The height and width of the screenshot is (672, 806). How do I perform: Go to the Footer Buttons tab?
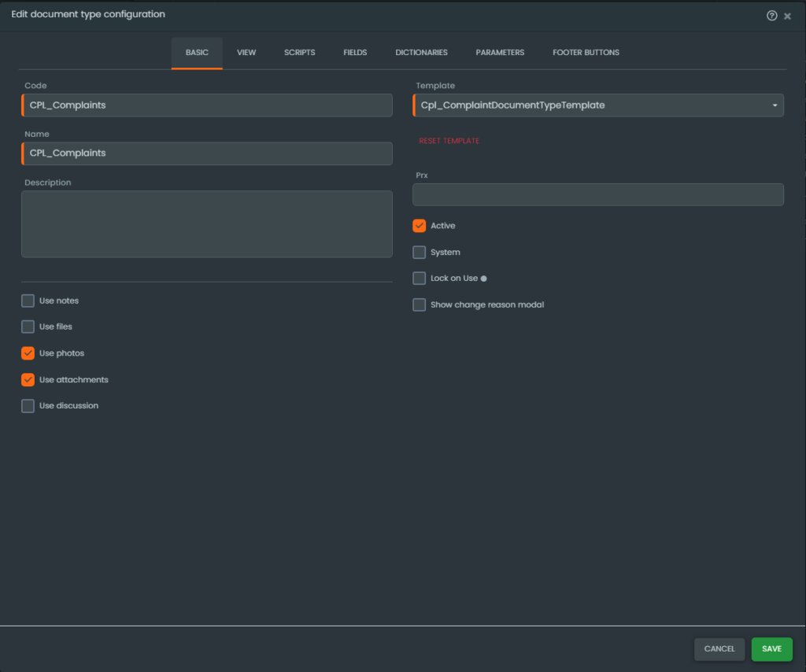coord(586,53)
